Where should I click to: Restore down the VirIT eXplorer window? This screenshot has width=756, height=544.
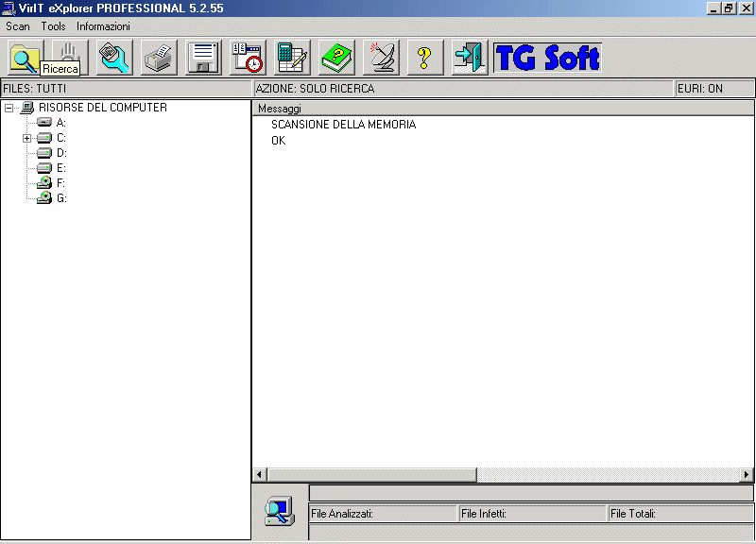(x=729, y=8)
